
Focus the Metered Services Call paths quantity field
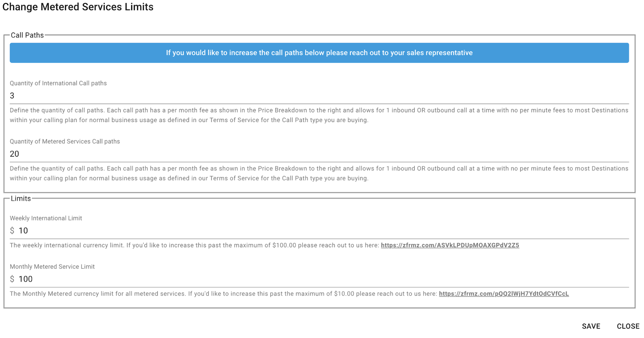click(319, 154)
